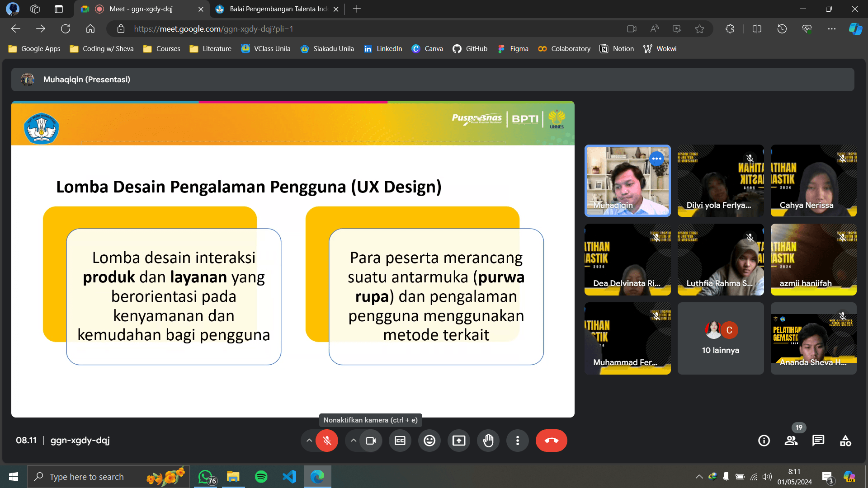This screenshot has width=868, height=488.
Task: Turn off the camera
Action: [371, 441]
